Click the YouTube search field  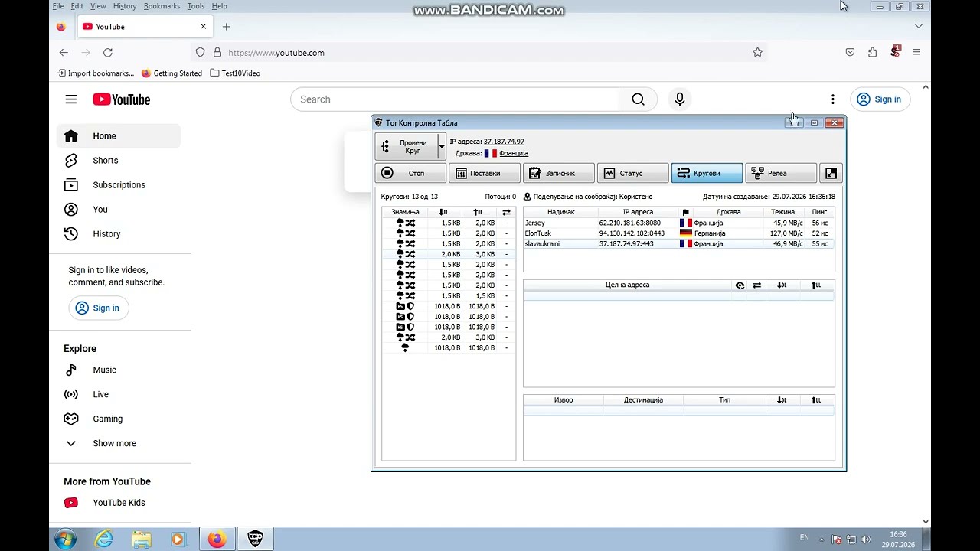(455, 99)
